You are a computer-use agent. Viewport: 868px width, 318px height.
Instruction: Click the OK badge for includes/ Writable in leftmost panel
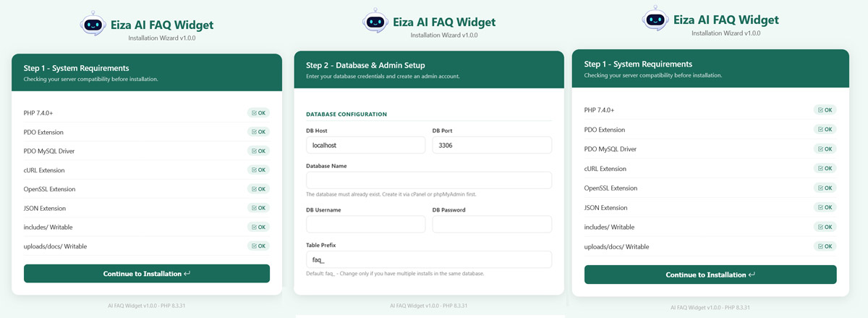coord(258,227)
